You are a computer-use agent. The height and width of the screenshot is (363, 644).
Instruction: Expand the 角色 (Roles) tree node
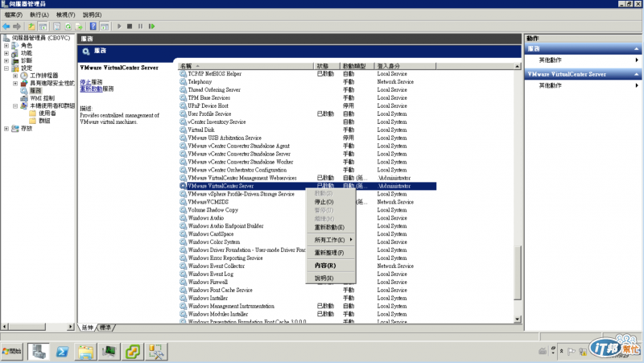6,46
